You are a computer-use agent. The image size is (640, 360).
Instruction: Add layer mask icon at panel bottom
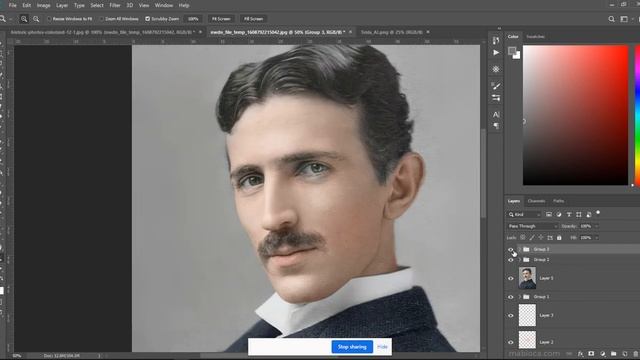point(591,354)
